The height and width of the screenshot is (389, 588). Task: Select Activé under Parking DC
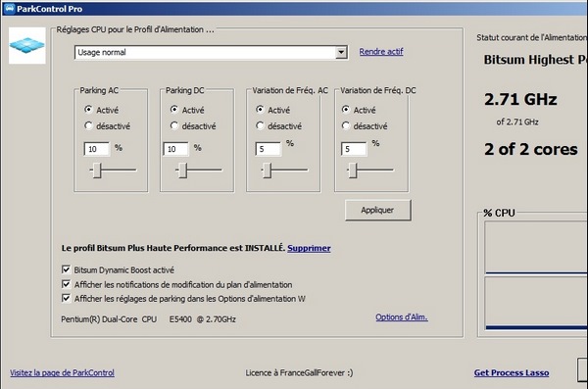pos(174,110)
